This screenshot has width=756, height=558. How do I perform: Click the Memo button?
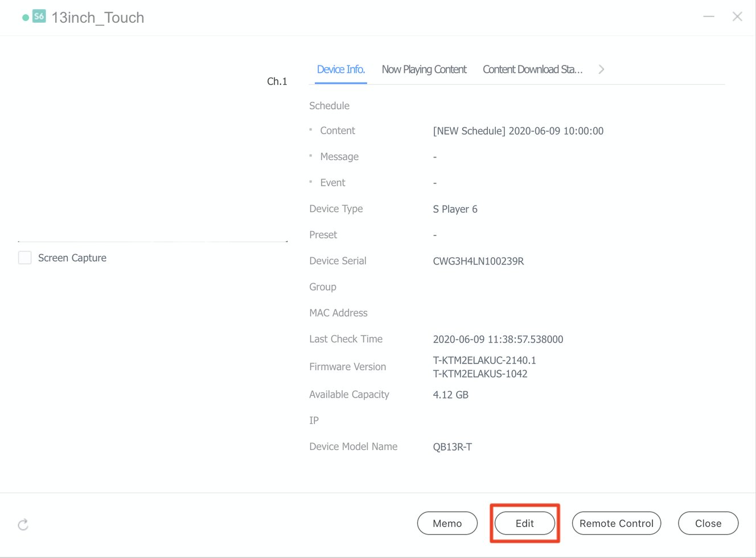pos(447,523)
